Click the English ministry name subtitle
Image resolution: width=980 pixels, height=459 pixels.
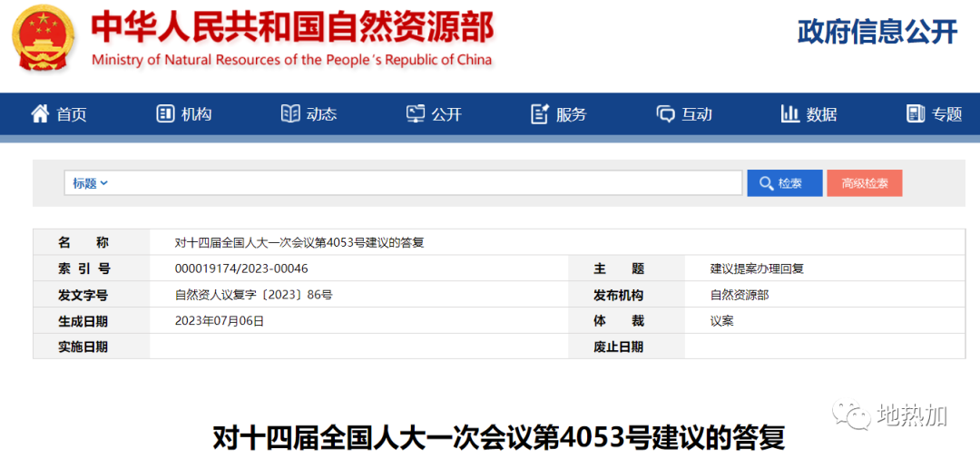[292, 61]
